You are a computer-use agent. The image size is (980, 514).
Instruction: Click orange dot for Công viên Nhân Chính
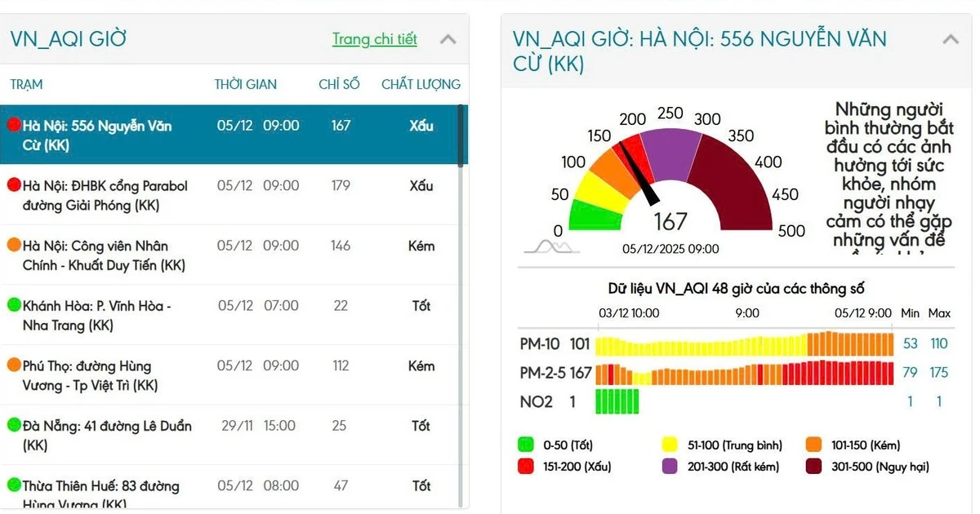[x=14, y=245]
